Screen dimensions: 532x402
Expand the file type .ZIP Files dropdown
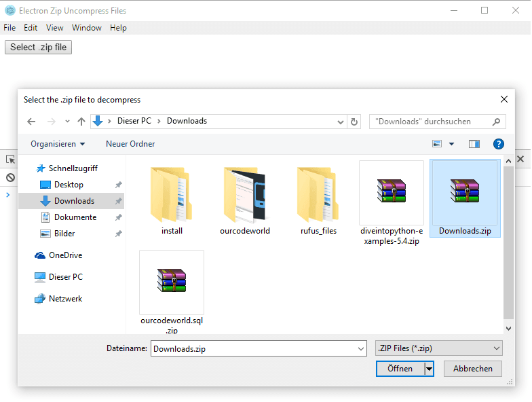(x=496, y=348)
